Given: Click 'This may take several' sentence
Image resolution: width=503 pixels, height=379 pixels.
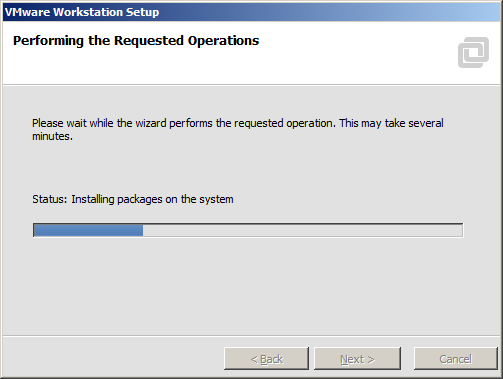Looking at the screenshot, I should click(391, 123).
